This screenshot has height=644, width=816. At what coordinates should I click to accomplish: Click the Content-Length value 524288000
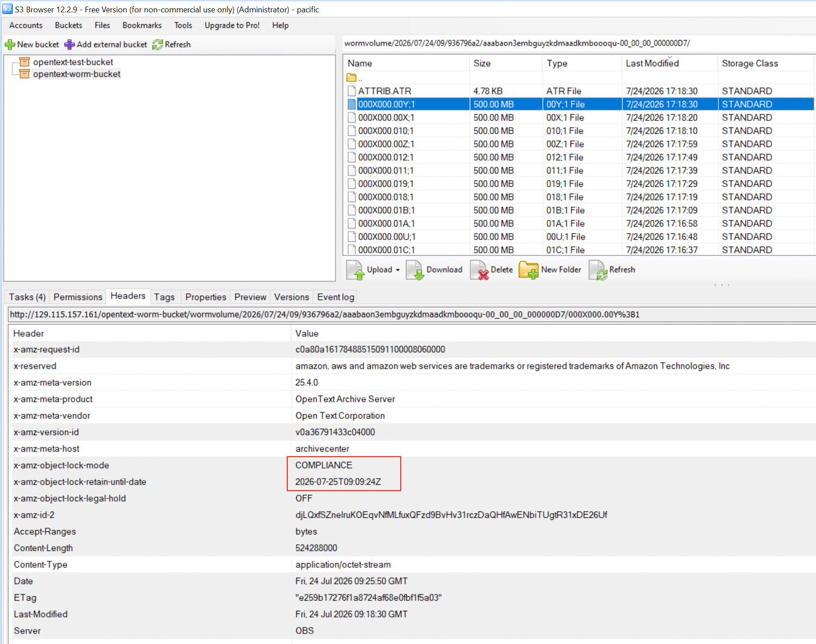tap(316, 548)
